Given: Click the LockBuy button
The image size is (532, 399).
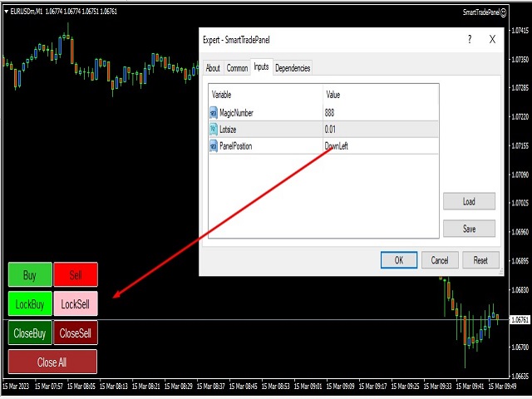Looking at the screenshot, I should (30, 303).
